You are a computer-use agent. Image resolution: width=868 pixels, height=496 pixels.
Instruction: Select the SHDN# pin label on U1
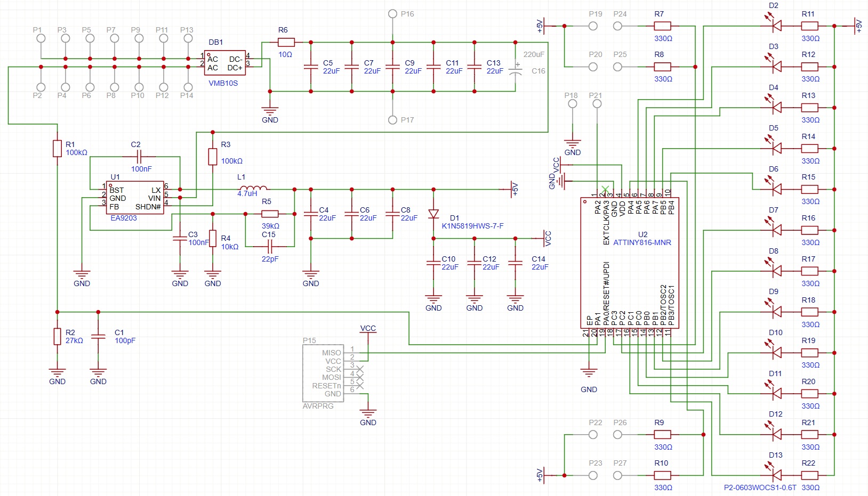tap(148, 207)
